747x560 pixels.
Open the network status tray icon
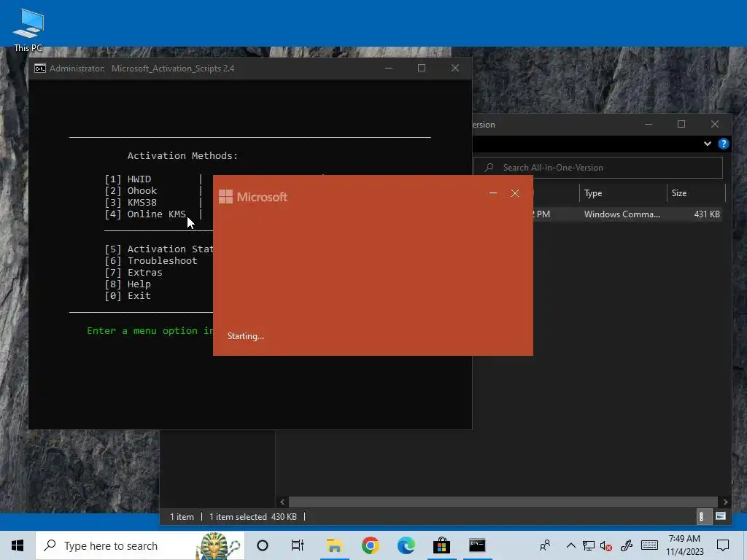tap(589, 545)
